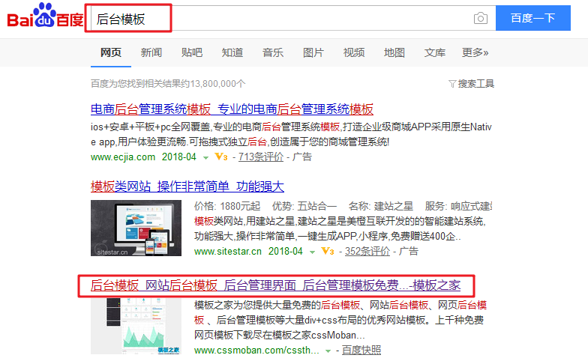Switch to the 新闻 tab

click(151, 52)
